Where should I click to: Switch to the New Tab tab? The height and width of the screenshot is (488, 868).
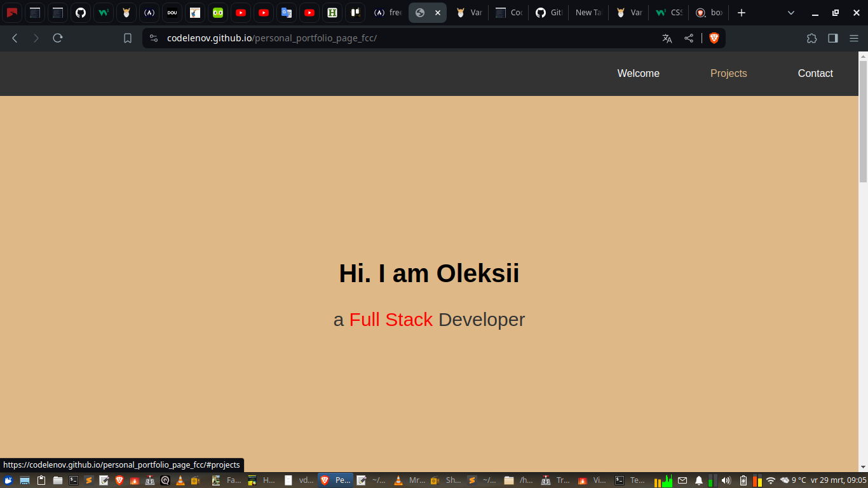point(588,13)
